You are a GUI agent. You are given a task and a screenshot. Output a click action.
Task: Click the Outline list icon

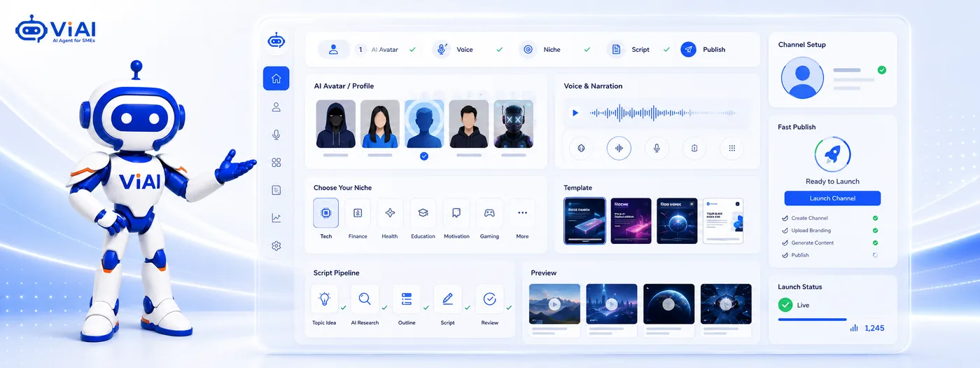pyautogui.click(x=406, y=299)
